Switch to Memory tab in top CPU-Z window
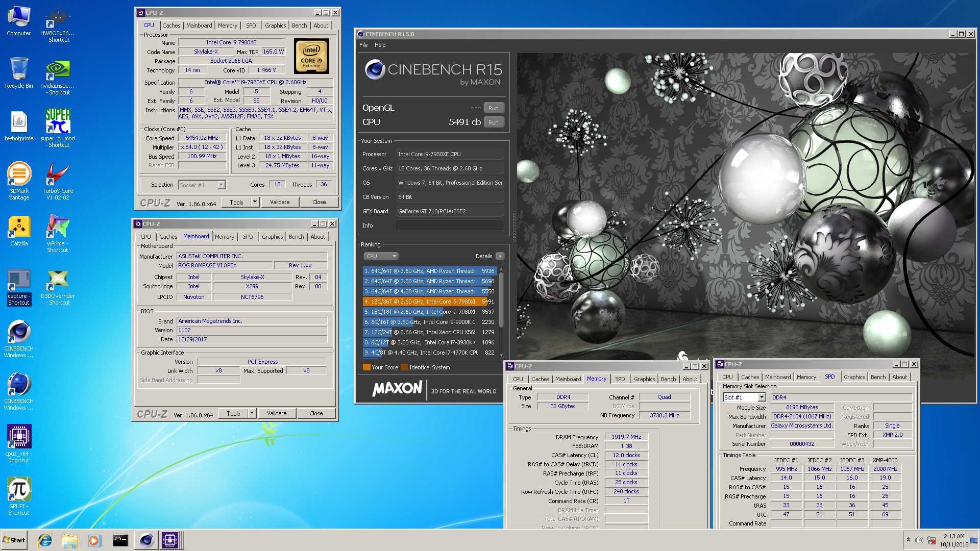Viewport: 980px width, 551px height. click(228, 26)
